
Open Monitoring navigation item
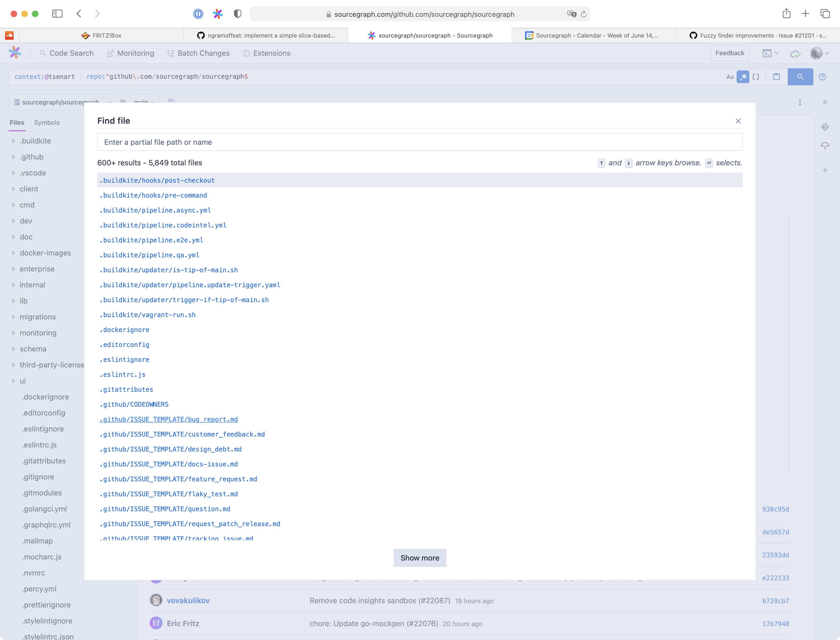[x=131, y=53]
